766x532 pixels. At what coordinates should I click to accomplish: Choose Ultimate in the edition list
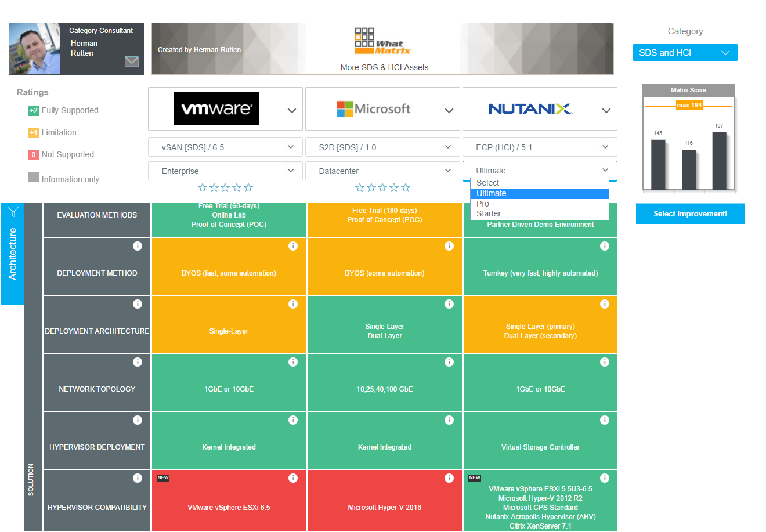(x=540, y=193)
